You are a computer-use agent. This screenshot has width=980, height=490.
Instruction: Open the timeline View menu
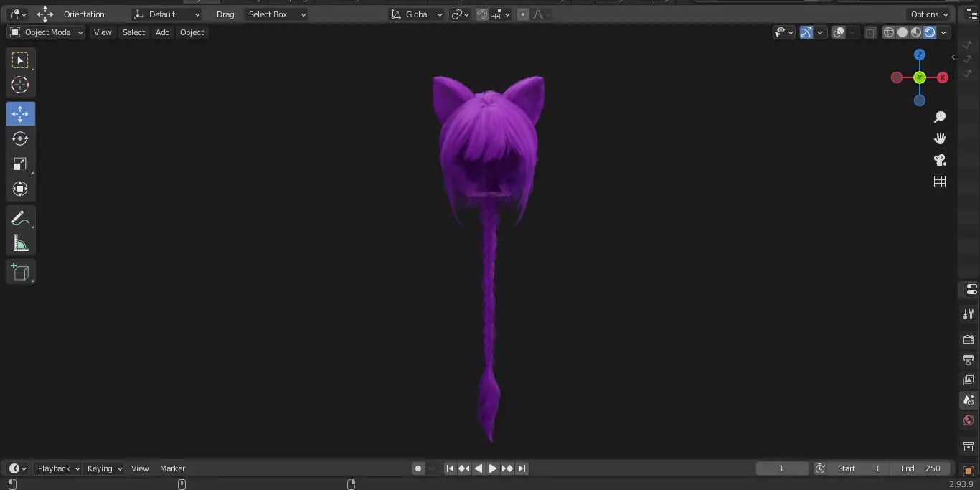point(140,468)
